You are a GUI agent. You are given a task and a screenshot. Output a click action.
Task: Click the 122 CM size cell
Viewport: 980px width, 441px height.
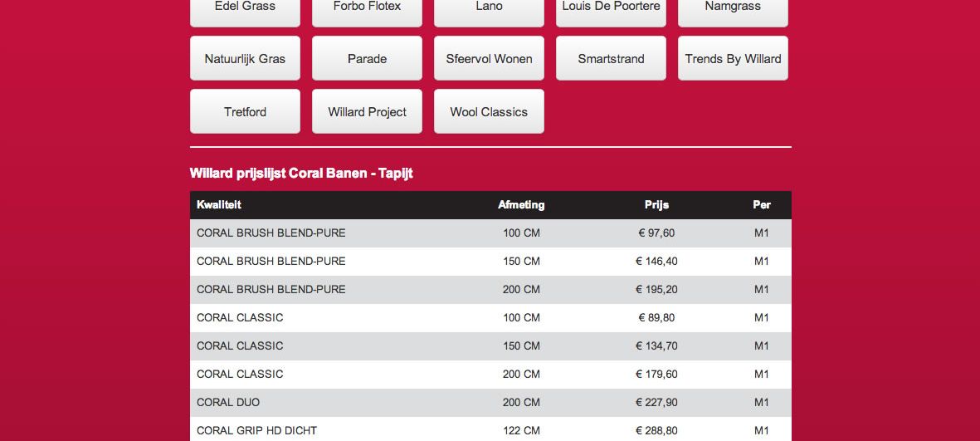pos(521,430)
